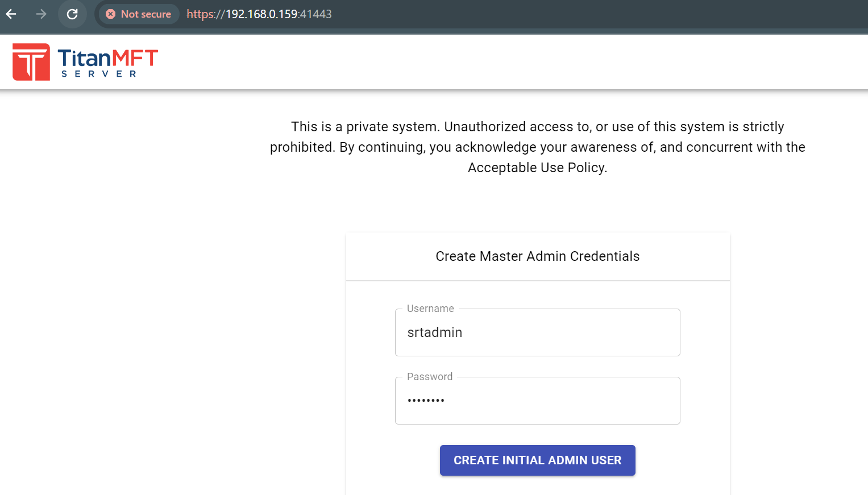The image size is (868, 495).
Task: Click the red warning circle icon
Action: [x=111, y=14]
